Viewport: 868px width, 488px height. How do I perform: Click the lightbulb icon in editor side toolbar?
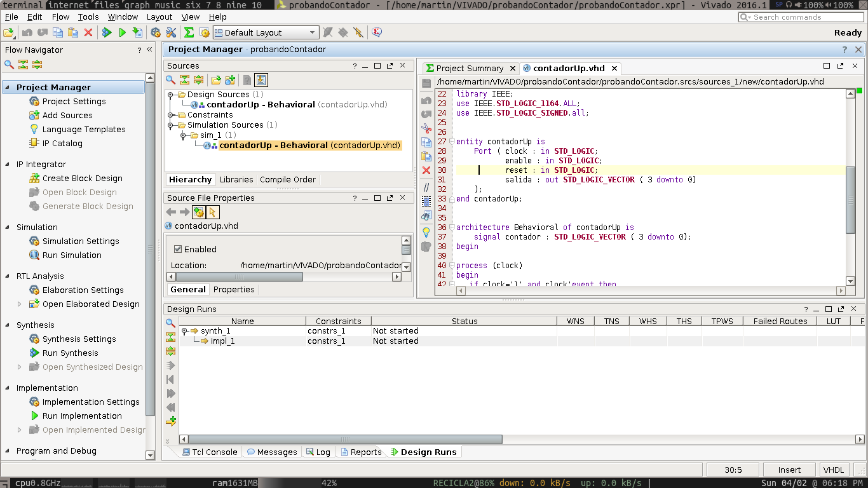coord(426,232)
